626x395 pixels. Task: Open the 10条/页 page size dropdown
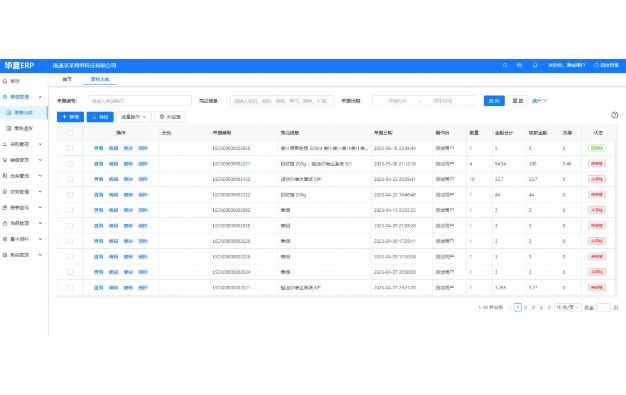tap(567, 308)
